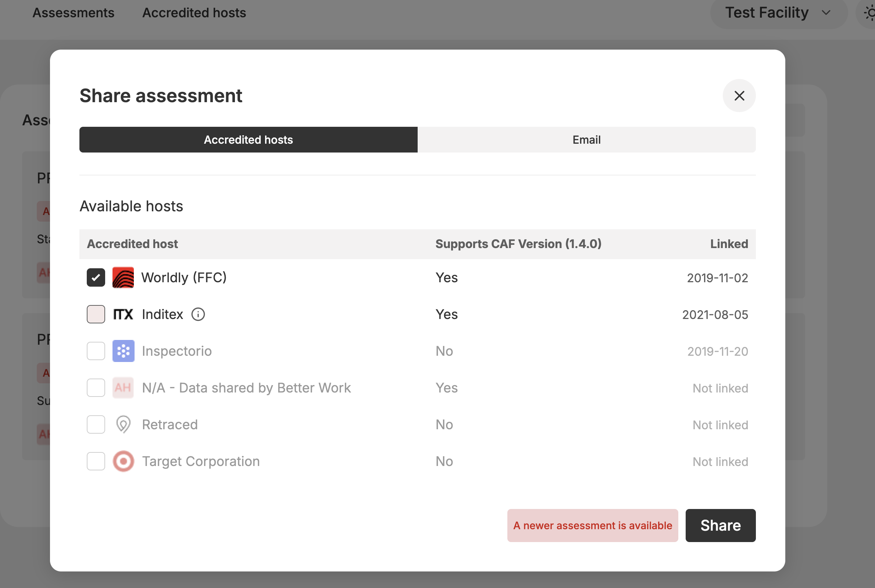Click the Worldly (FFC) logo icon
Image resolution: width=875 pixels, height=588 pixels.
point(123,277)
